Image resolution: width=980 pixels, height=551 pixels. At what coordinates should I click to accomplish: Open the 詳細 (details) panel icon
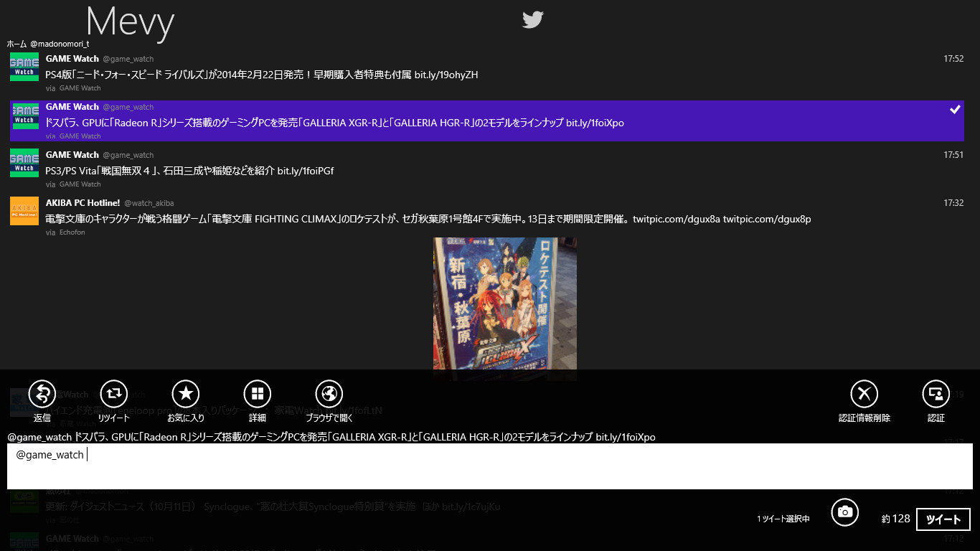tap(257, 393)
